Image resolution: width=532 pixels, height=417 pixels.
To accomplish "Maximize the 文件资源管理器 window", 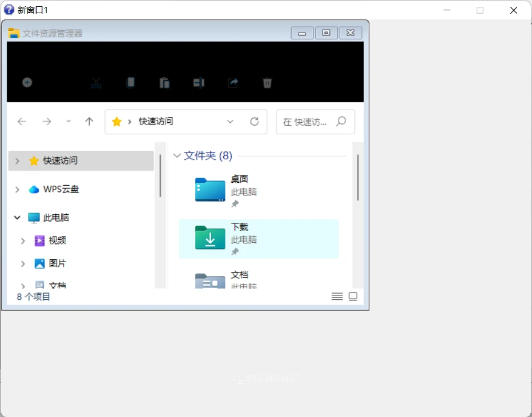I will [326, 33].
